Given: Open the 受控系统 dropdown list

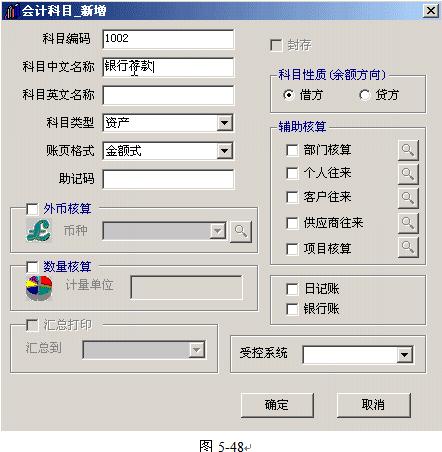Looking at the screenshot, I should click(x=404, y=355).
